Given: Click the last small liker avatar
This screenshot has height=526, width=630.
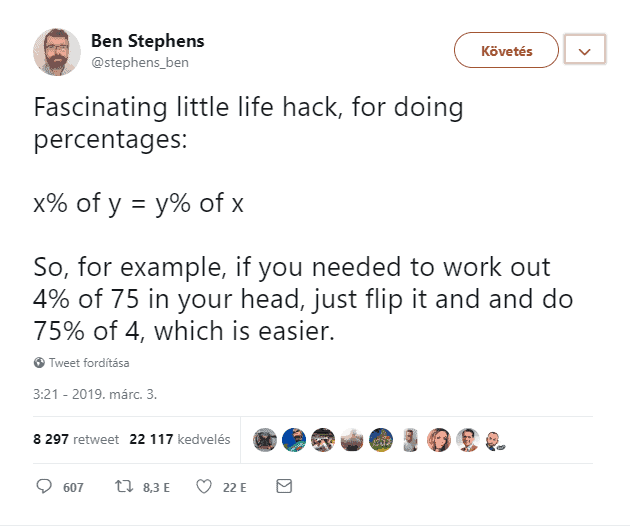Looking at the screenshot, I should (x=495, y=442).
